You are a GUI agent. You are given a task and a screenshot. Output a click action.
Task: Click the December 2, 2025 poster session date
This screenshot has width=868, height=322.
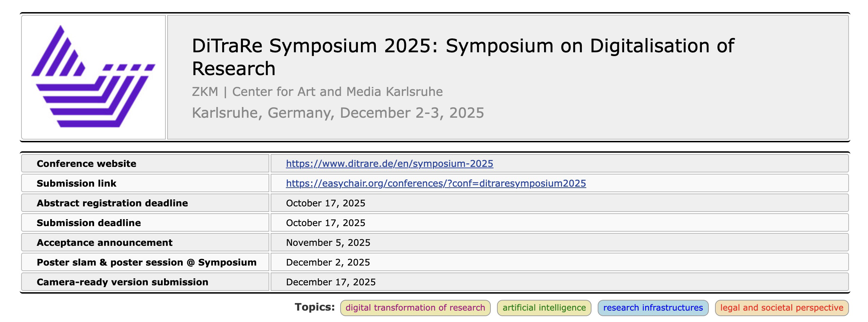coord(328,262)
